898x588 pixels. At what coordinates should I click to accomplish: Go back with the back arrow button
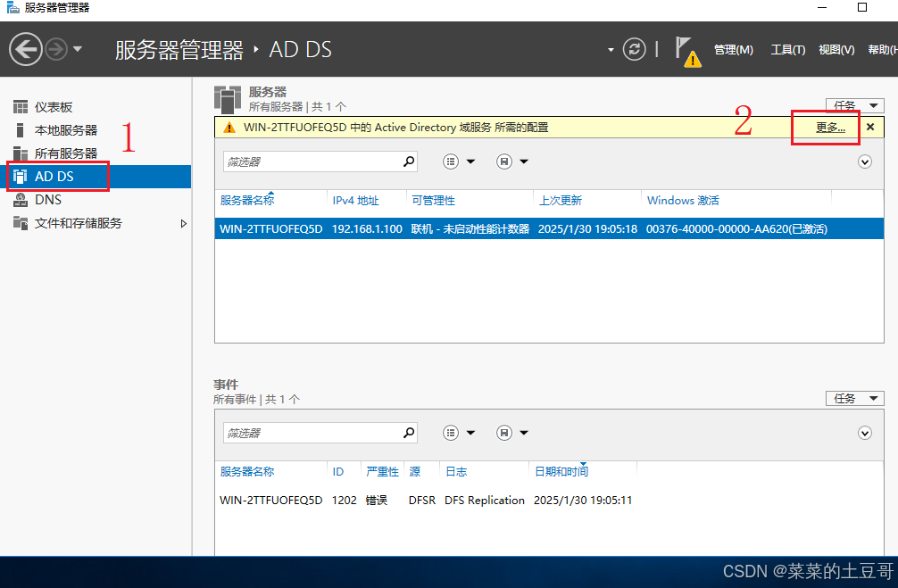tap(26, 49)
